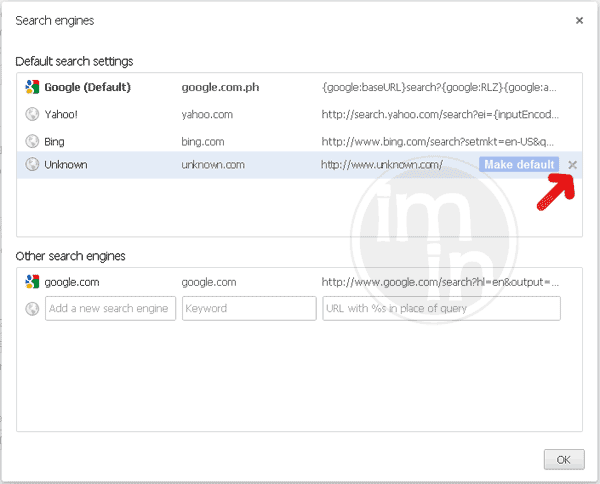600x484 pixels.
Task: Select the Bing entry name
Action: coord(54,142)
